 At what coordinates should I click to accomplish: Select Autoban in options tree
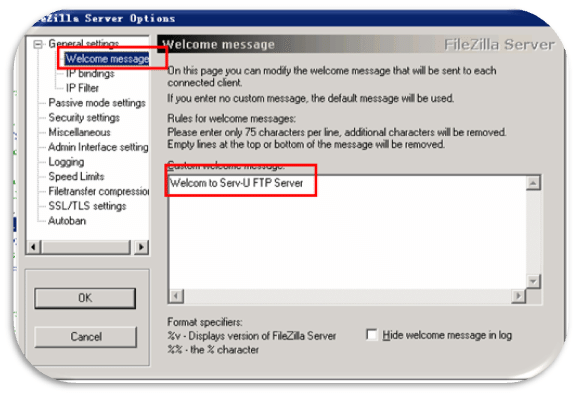67,220
